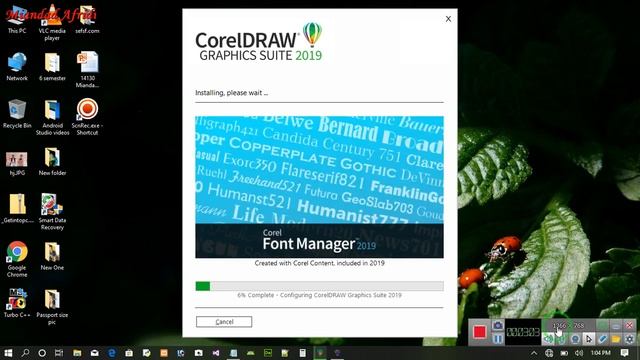Show hidden system tray icons
640x360 pixels.
[x=534, y=353]
